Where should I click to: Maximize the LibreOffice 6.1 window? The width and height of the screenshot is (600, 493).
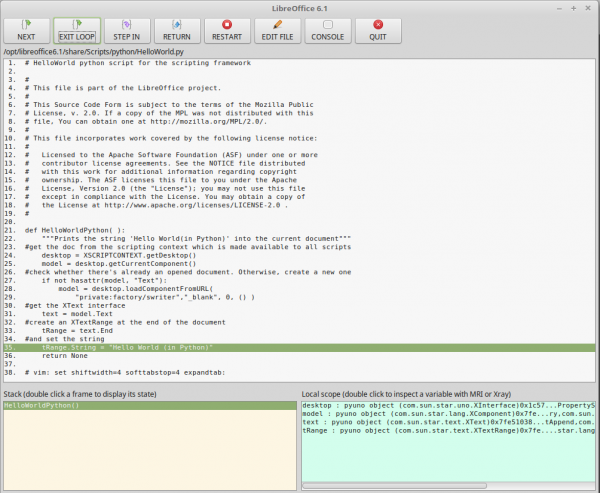point(574,8)
